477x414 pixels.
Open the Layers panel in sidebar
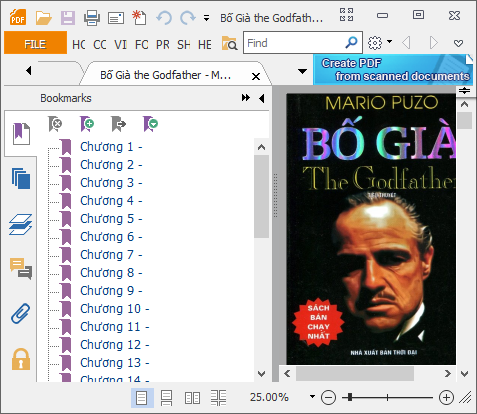point(21,224)
